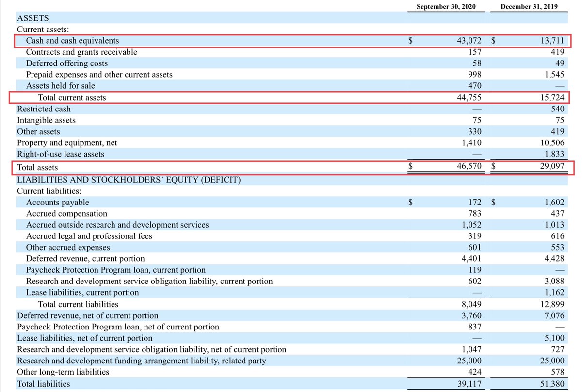Image resolution: width=582 pixels, height=392 pixels.
Task: Select restricted cash value 540
Action: pyautogui.click(x=557, y=109)
